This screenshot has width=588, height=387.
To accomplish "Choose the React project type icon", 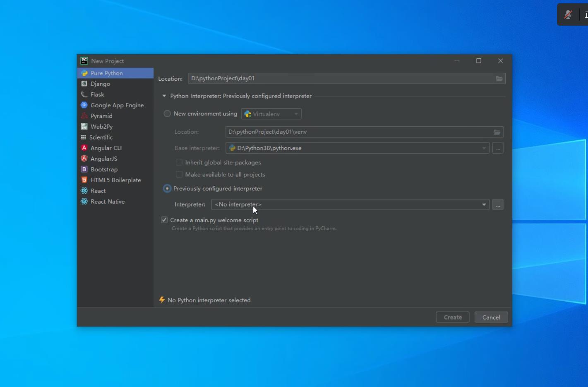I will pyautogui.click(x=84, y=191).
